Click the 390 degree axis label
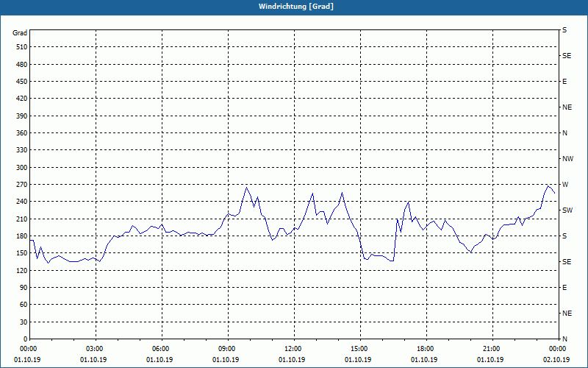The image size is (588, 368). [22, 116]
